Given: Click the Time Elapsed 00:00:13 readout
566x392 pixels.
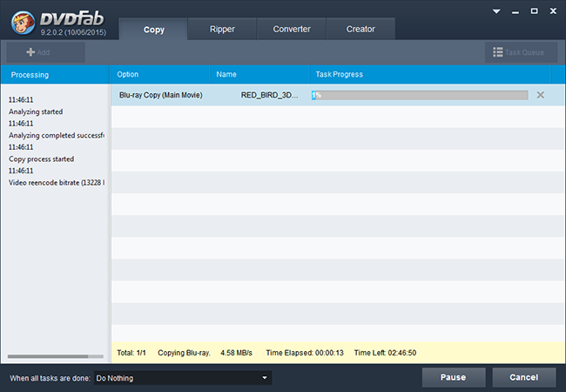Looking at the screenshot, I should (305, 353).
